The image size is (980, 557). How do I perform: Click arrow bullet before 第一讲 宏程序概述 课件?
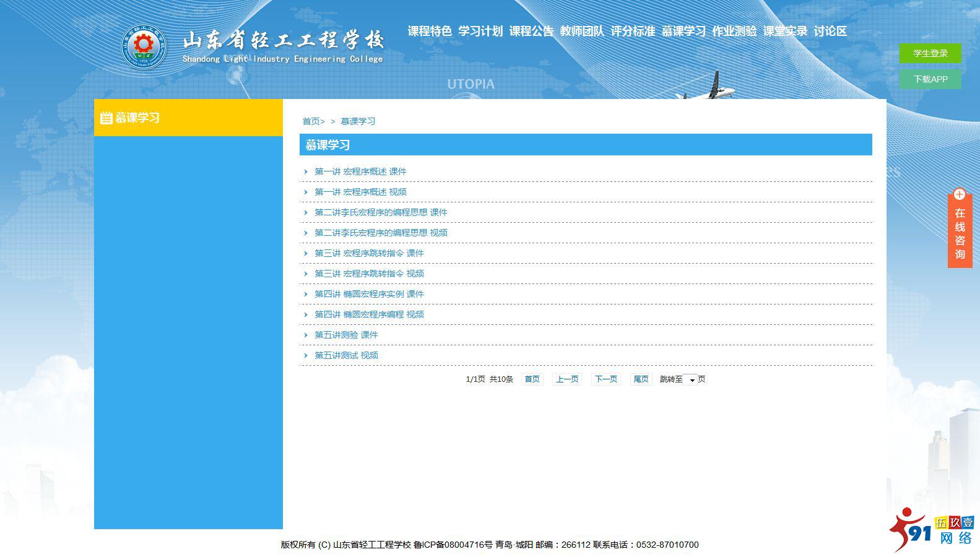point(306,171)
